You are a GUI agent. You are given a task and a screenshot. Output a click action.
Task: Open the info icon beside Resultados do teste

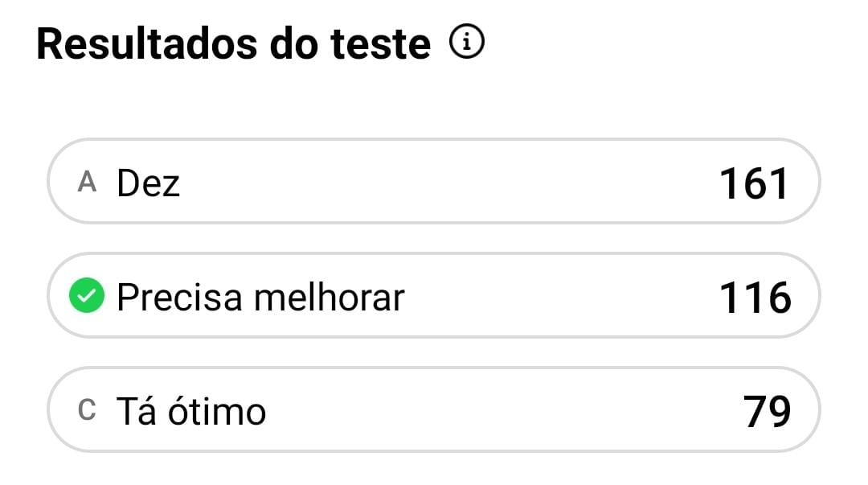click(466, 43)
